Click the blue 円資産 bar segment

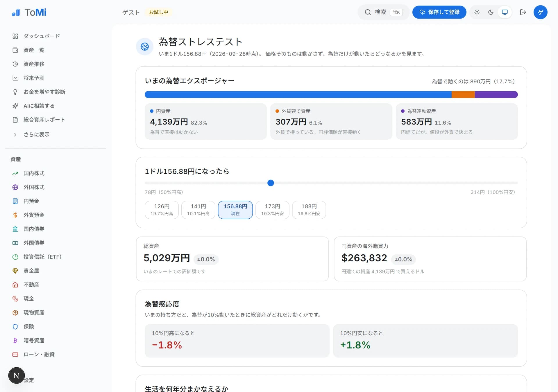[x=298, y=94]
